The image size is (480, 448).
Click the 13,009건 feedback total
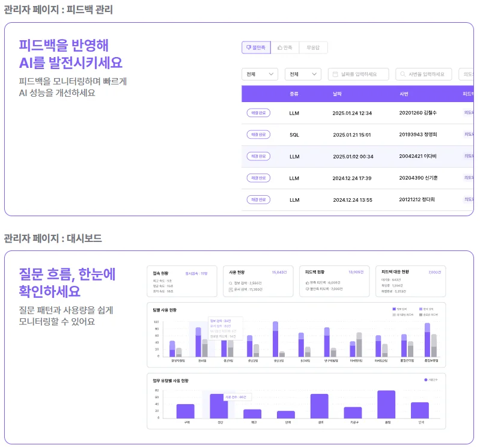(356, 272)
